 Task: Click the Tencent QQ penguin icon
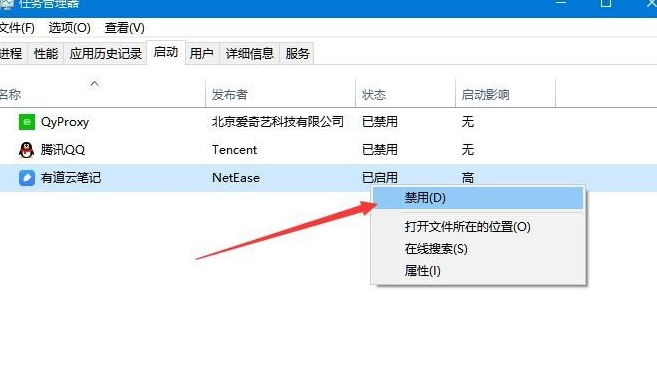pyautogui.click(x=26, y=150)
